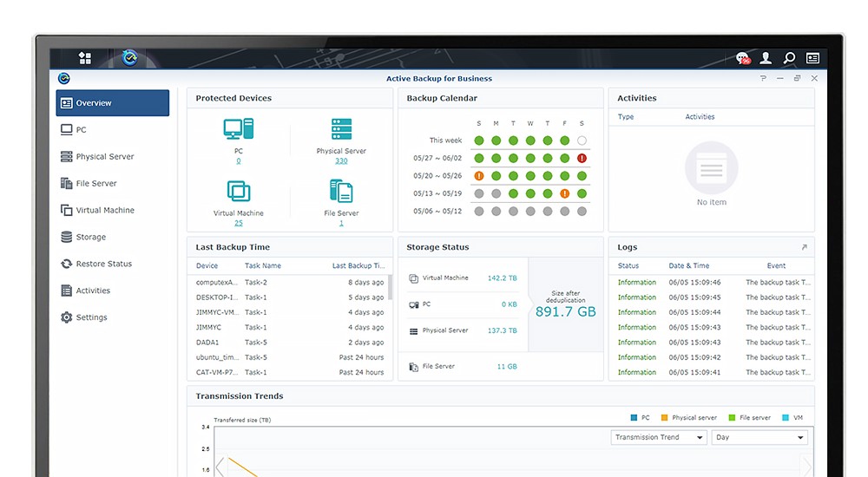Click the 891.7 GB deduplication size

(x=566, y=311)
